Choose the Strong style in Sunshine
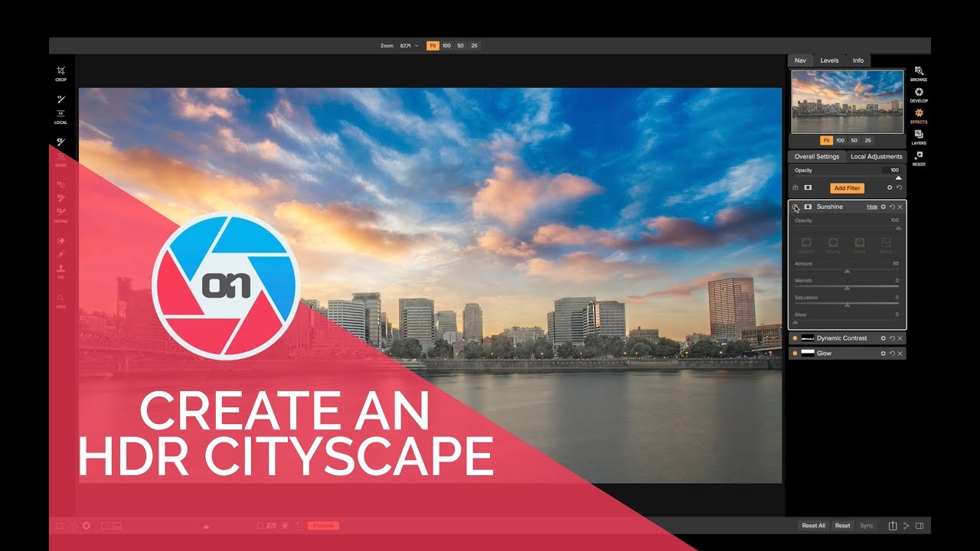Viewport: 980px width, 551px height. coord(833,245)
